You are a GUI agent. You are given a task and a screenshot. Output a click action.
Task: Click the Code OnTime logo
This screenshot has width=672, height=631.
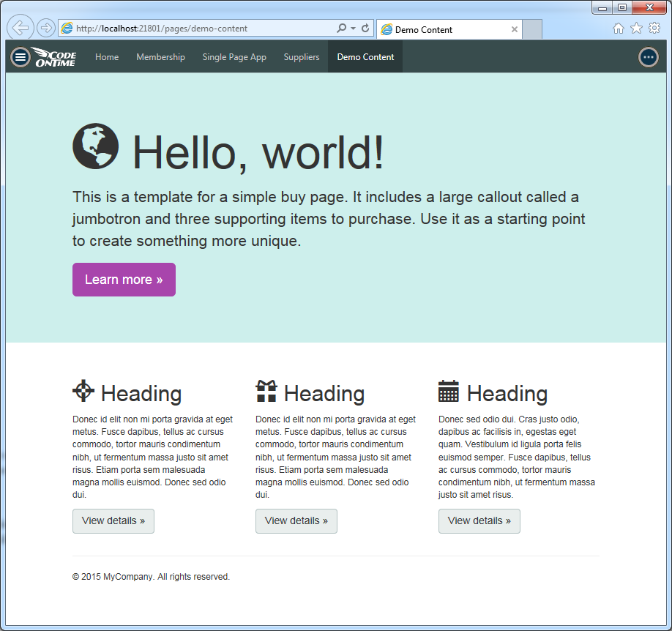54,57
